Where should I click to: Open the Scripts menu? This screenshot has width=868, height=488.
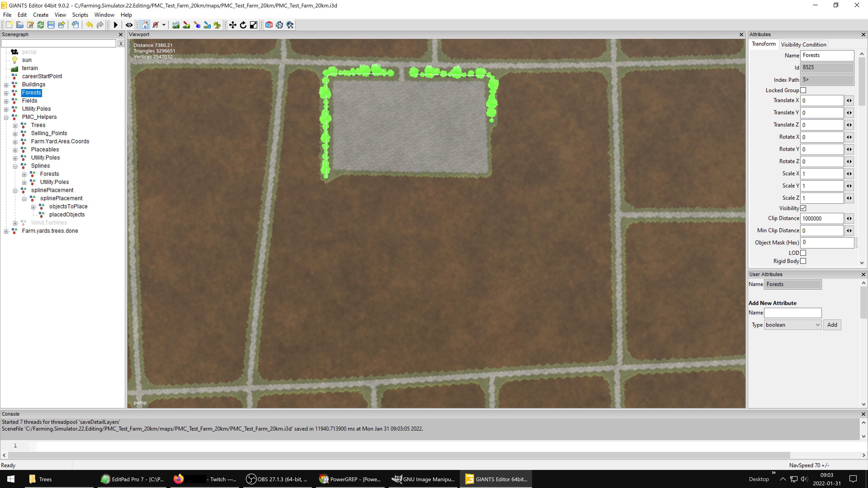80,15
